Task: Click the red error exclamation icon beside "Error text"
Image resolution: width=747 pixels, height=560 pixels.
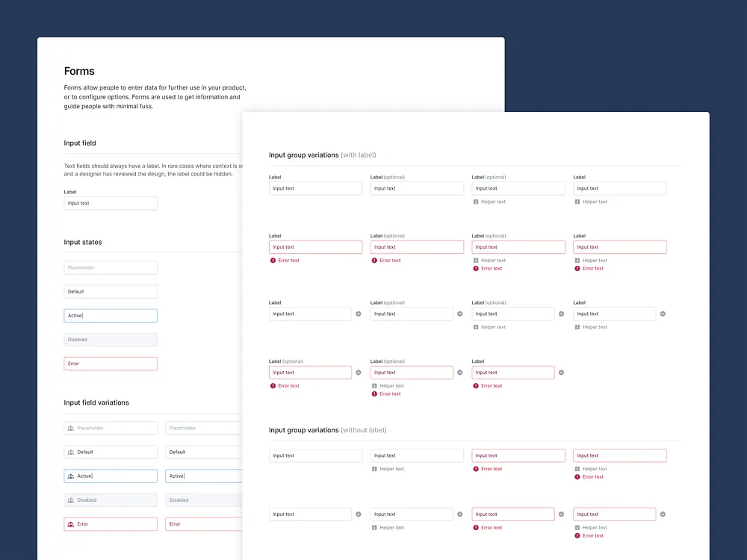Action: 272,260
